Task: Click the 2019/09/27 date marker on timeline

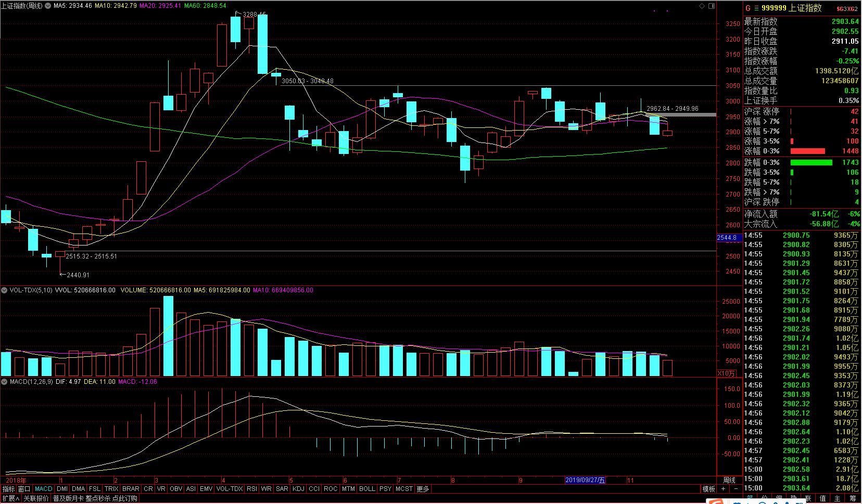Action: 585,480
